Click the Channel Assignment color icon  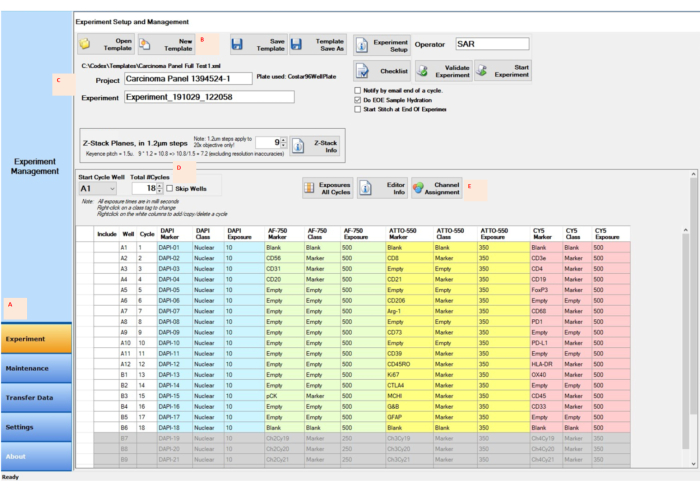click(418, 188)
